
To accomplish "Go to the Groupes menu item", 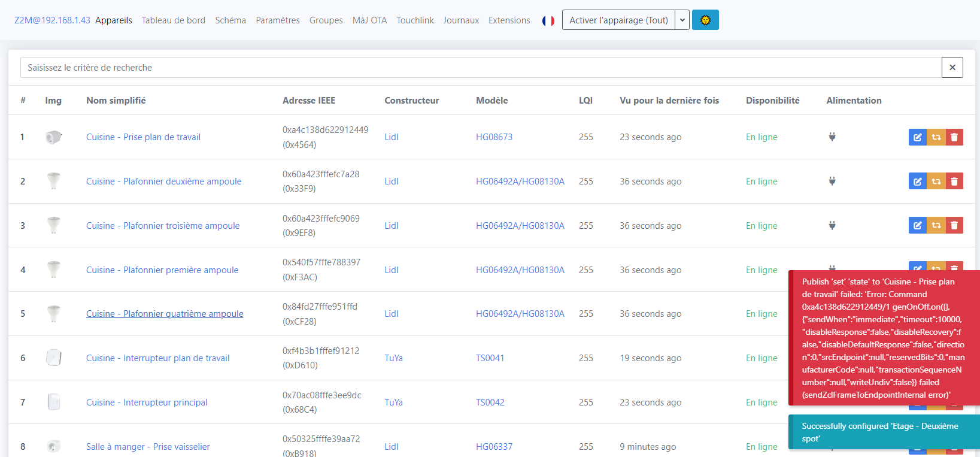I will (x=326, y=20).
